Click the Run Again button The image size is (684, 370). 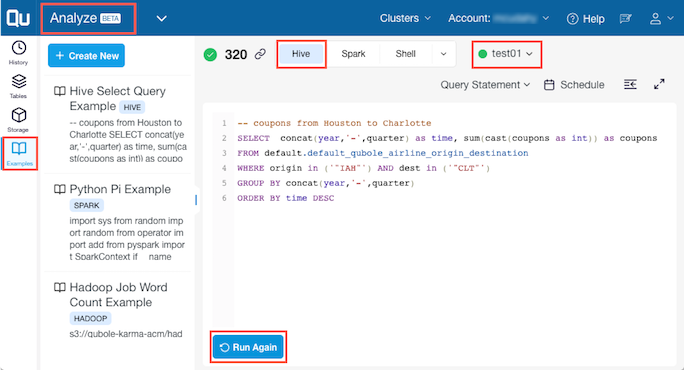[248, 347]
